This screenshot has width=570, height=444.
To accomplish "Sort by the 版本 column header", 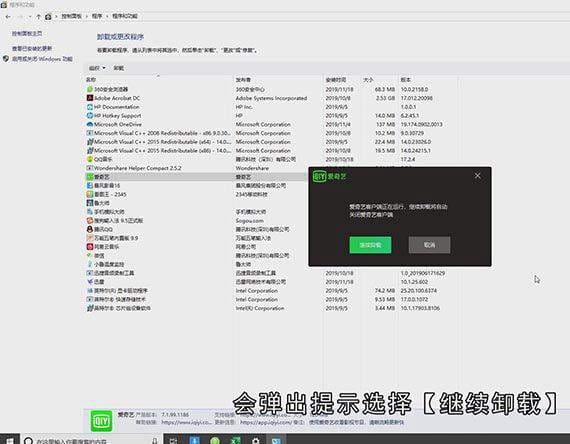I will (x=406, y=79).
